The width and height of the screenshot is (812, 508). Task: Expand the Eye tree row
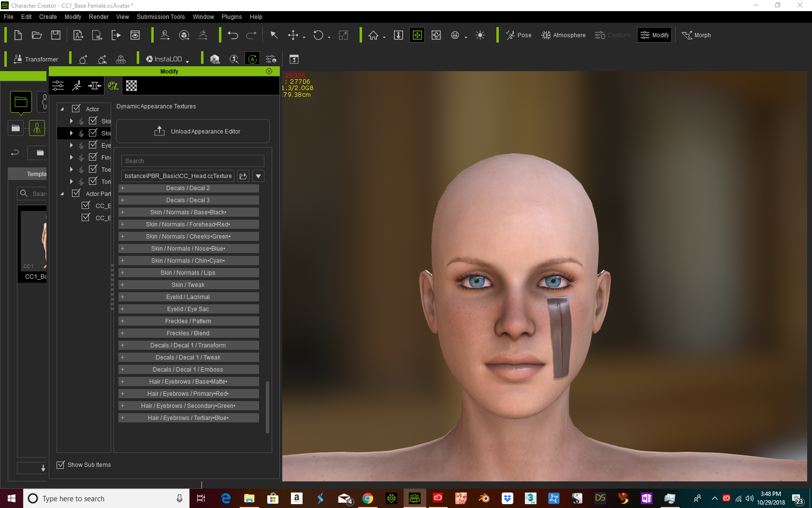pos(71,145)
